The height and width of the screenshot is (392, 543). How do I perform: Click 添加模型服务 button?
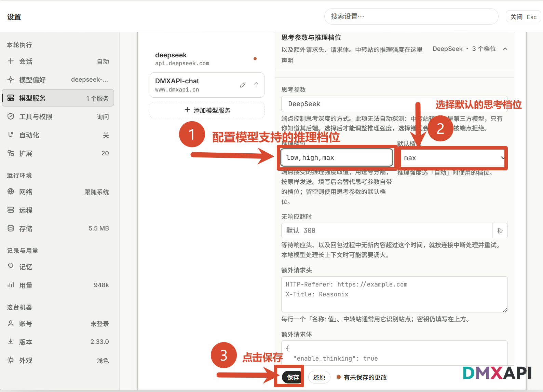[x=207, y=110]
